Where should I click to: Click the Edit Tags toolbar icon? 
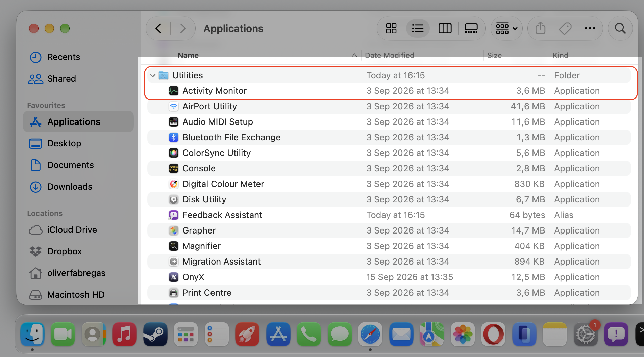[x=565, y=28]
